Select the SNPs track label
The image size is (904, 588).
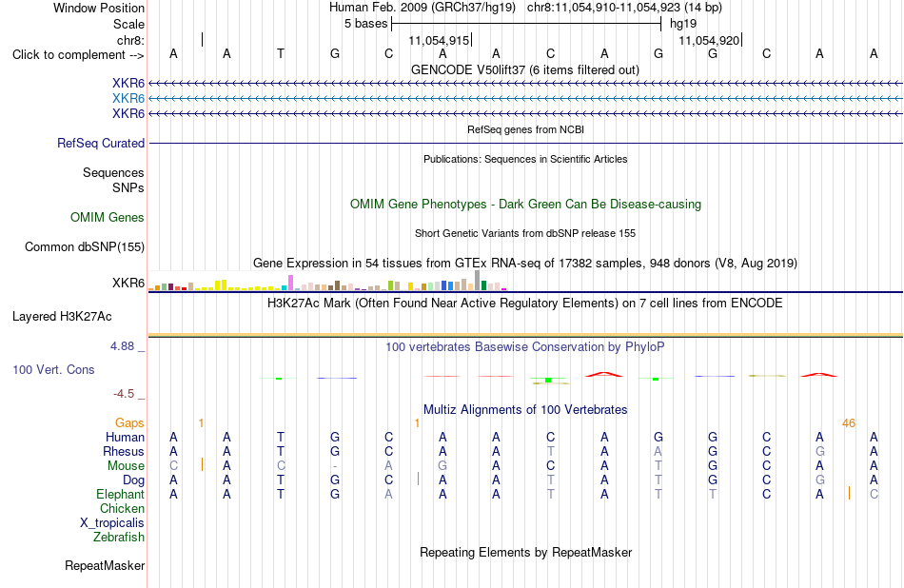tap(128, 188)
